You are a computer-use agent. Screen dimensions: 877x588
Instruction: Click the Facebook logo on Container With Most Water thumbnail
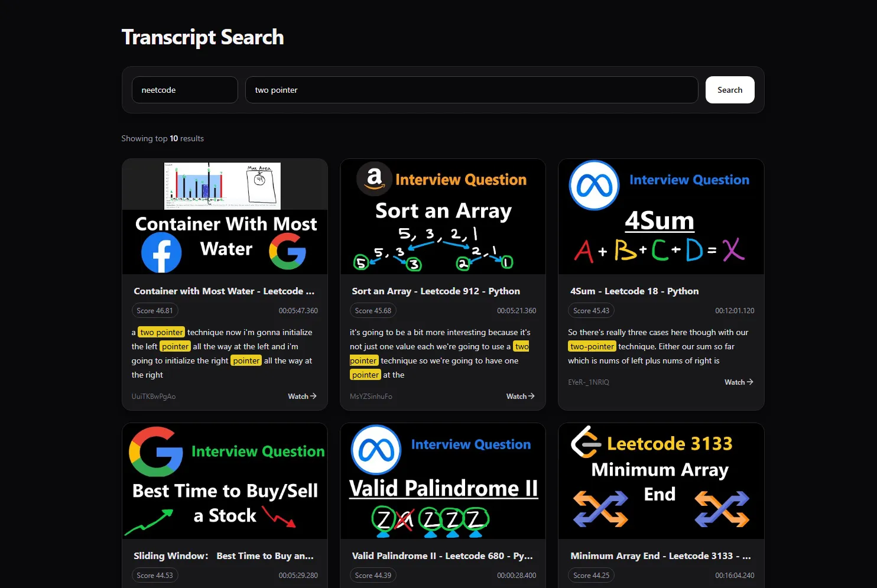(163, 252)
